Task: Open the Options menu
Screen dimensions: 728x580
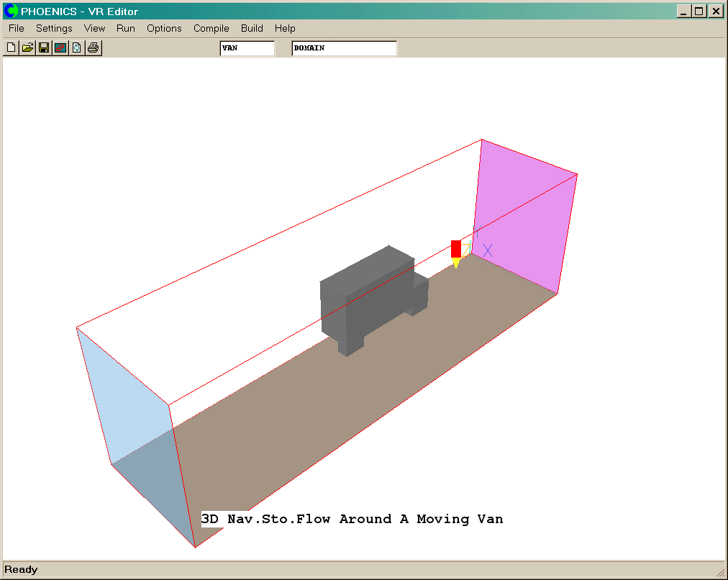Action: coord(164,29)
